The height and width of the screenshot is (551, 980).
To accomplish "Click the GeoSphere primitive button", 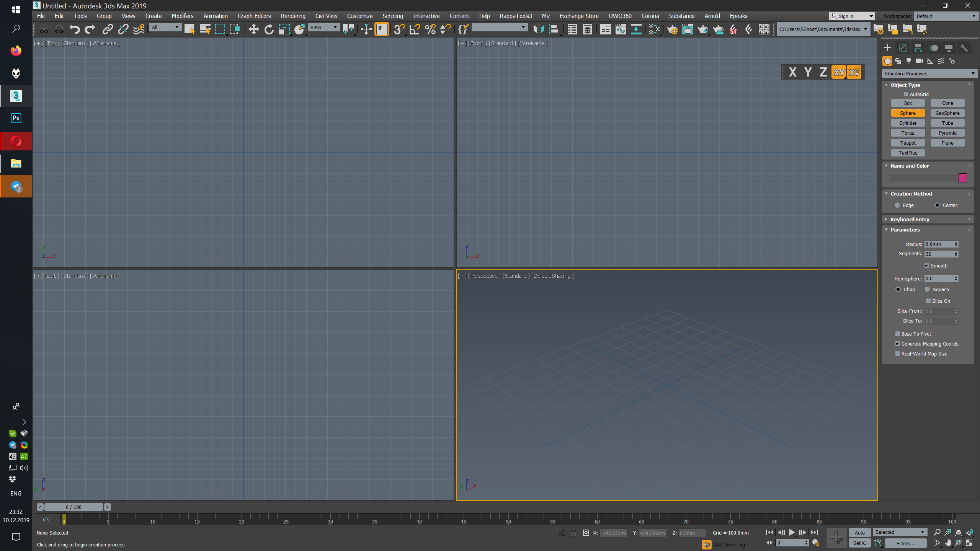I will tap(947, 113).
